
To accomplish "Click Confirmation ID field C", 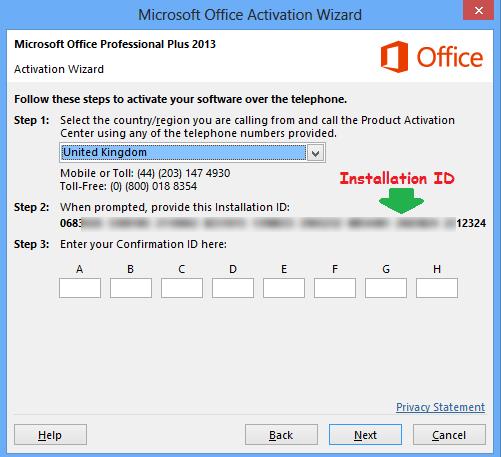I will click(x=182, y=288).
